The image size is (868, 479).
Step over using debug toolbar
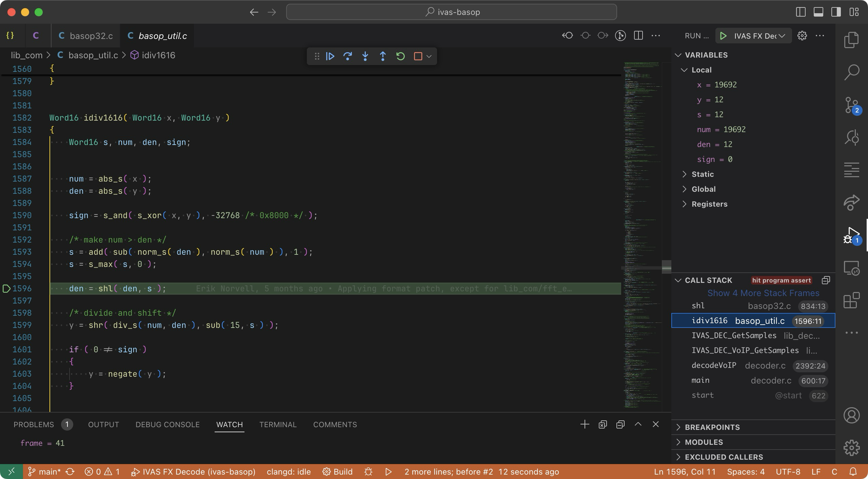point(348,56)
